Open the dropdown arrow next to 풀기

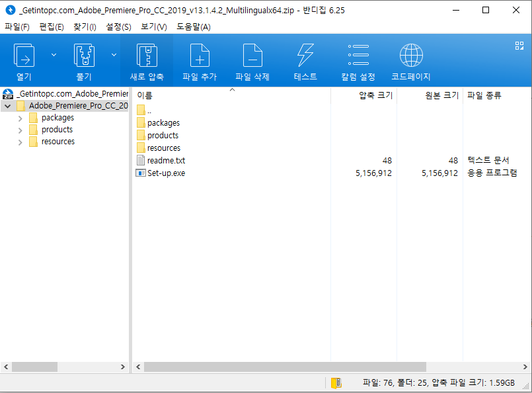coord(114,55)
